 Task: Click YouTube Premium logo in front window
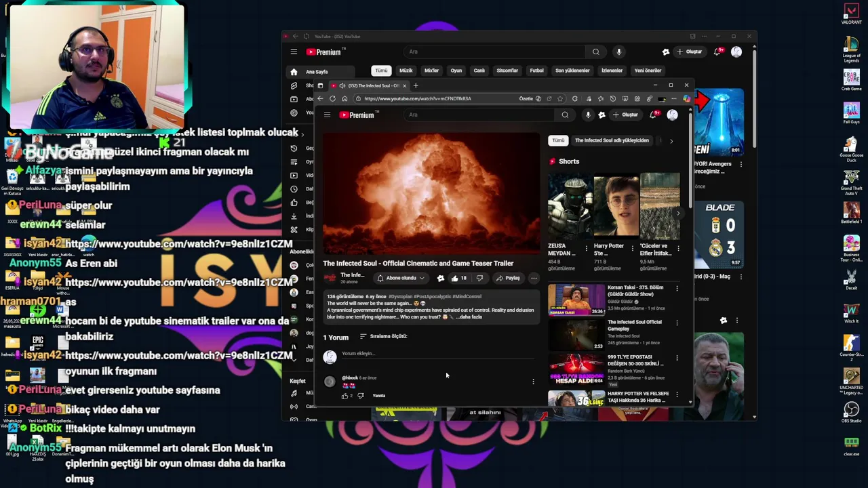357,115
